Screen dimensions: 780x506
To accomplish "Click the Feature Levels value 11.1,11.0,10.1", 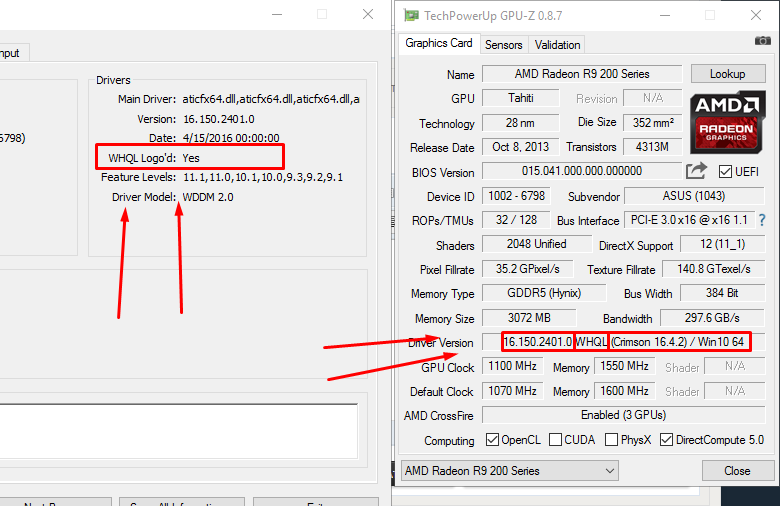I will coord(263,177).
